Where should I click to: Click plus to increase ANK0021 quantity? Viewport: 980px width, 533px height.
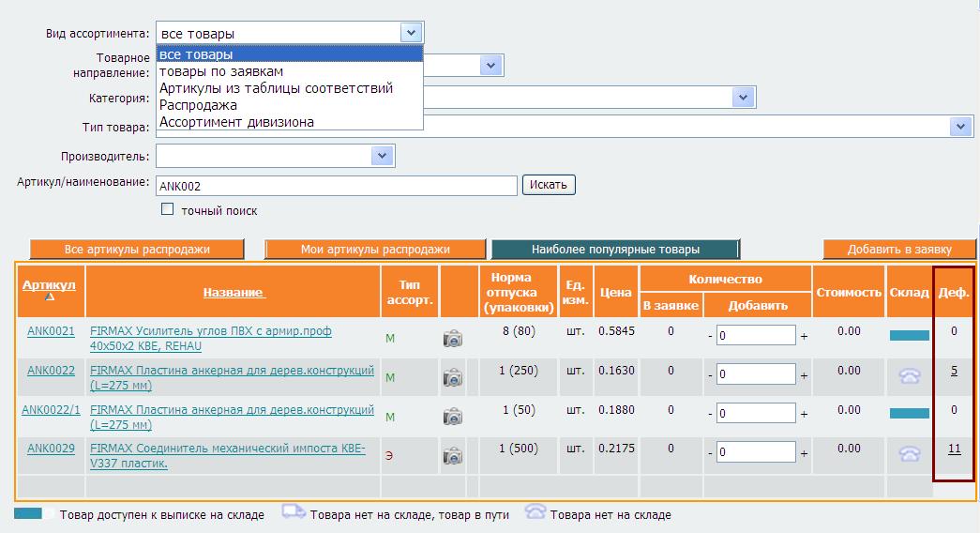[804, 336]
